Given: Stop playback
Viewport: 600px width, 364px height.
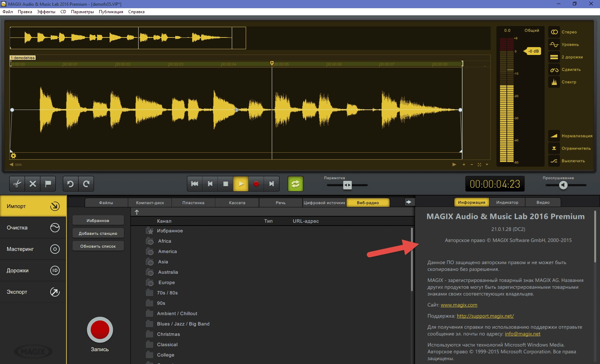Looking at the screenshot, I should (x=225, y=184).
